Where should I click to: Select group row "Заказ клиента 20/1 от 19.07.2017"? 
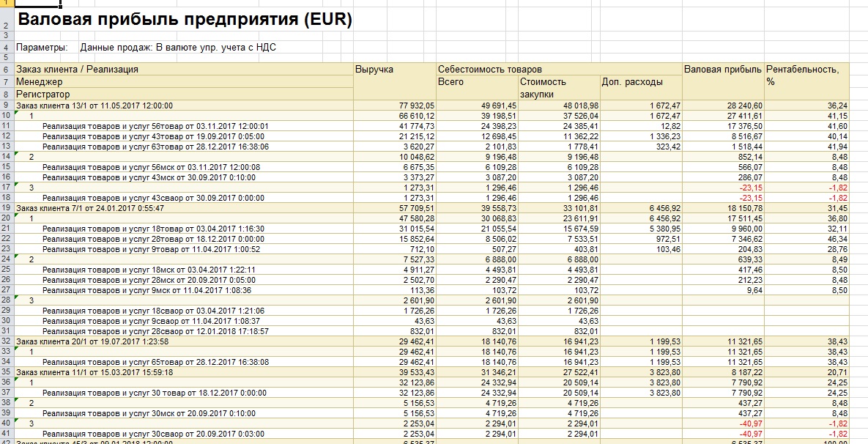92,341
